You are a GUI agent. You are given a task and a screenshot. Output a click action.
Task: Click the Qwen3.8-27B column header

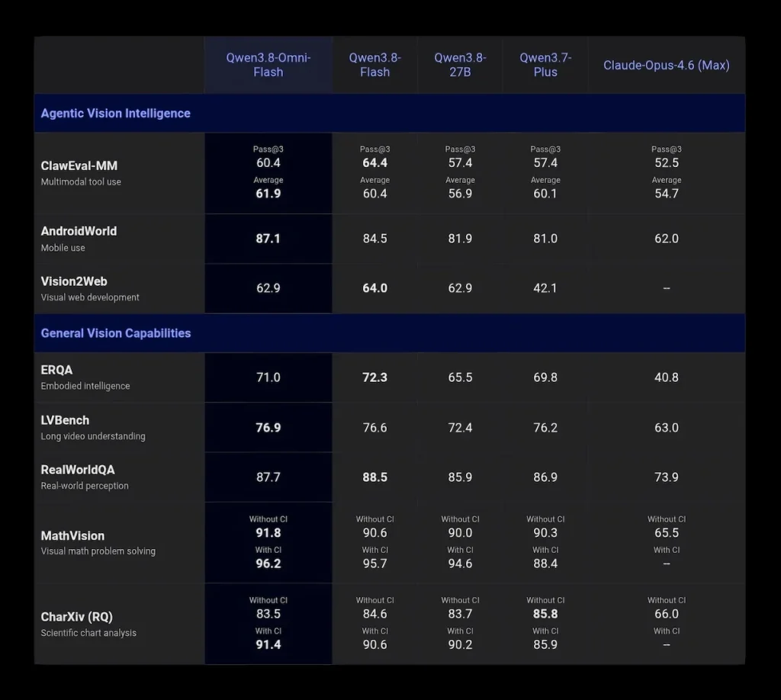point(460,65)
